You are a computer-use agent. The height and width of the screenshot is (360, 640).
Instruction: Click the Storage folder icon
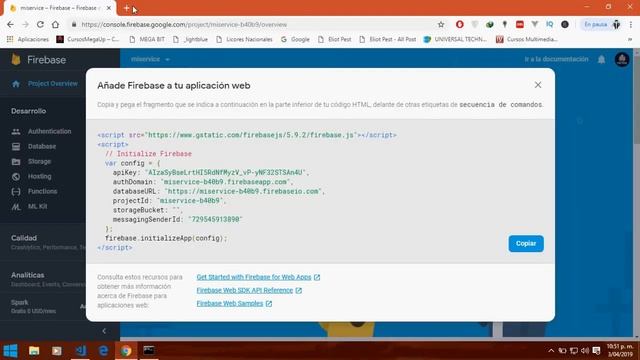coord(16,162)
